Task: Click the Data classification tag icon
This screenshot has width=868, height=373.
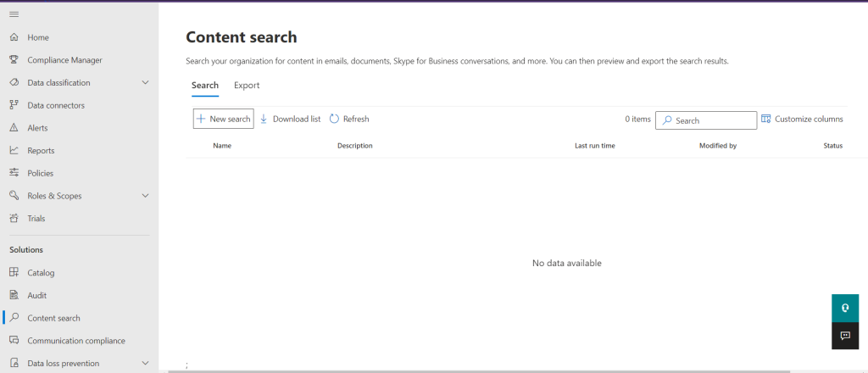Action: pyautogui.click(x=14, y=82)
